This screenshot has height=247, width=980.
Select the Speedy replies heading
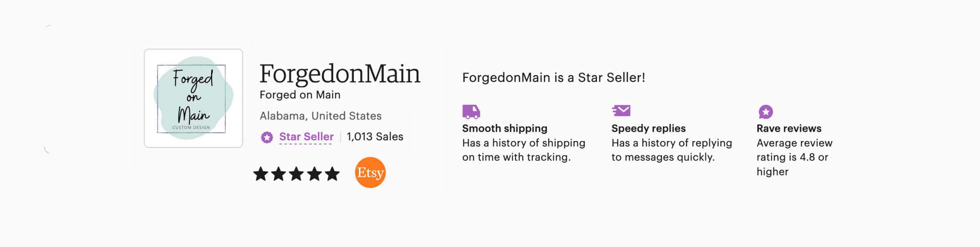pos(648,128)
